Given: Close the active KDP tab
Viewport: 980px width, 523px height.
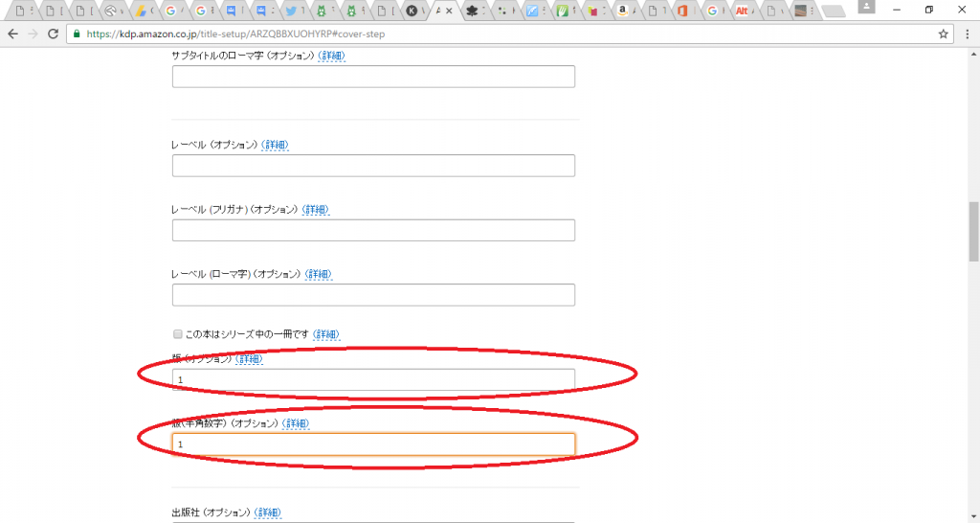Looking at the screenshot, I should click(449, 11).
